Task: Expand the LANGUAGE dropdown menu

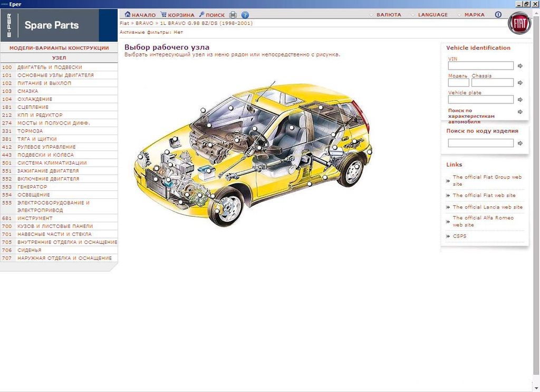Action: 432,15
